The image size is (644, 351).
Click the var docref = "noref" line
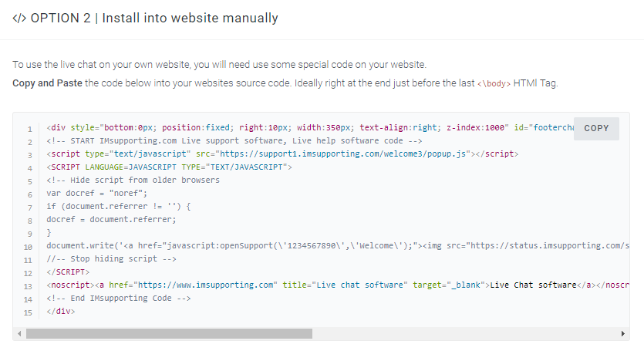coord(97,193)
